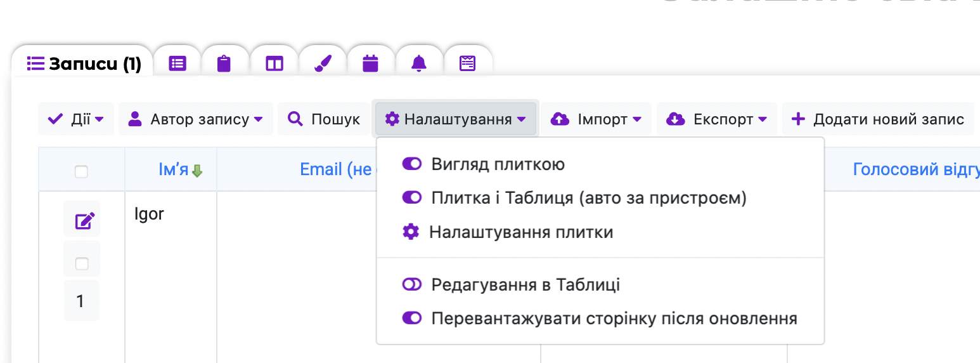Viewport: 980px width, 363px height.
Task: Click row number 1 cell
Action: (81, 301)
